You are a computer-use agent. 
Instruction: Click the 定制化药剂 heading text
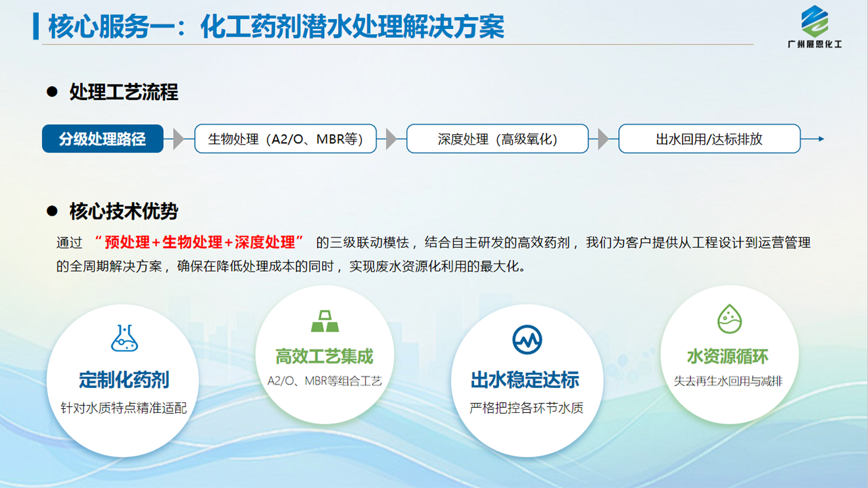tap(124, 379)
